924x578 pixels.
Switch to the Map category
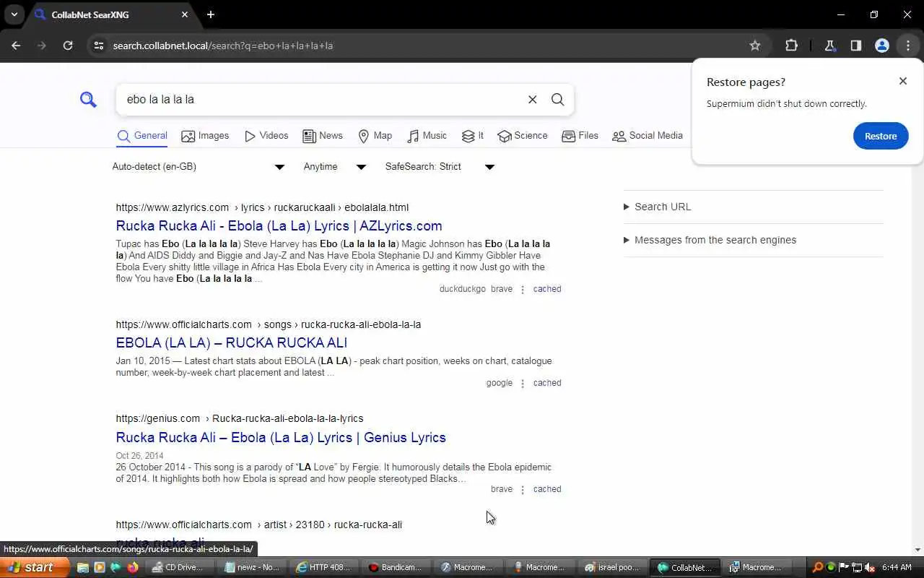pyautogui.click(x=375, y=136)
